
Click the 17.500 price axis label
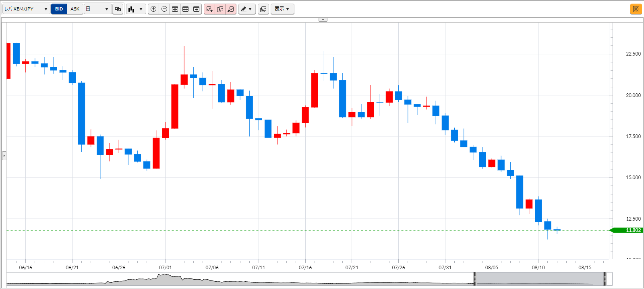click(x=633, y=136)
